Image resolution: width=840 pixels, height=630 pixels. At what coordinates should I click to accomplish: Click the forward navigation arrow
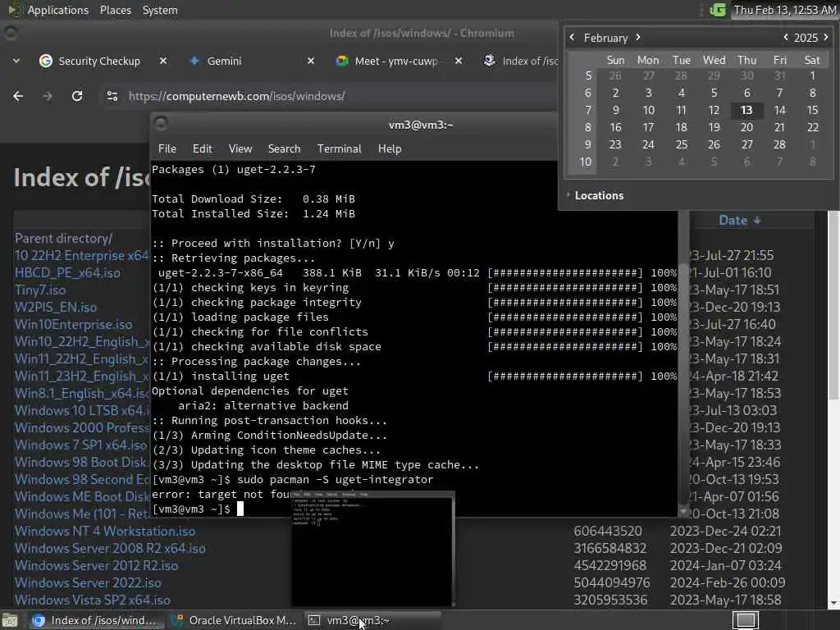coord(47,96)
